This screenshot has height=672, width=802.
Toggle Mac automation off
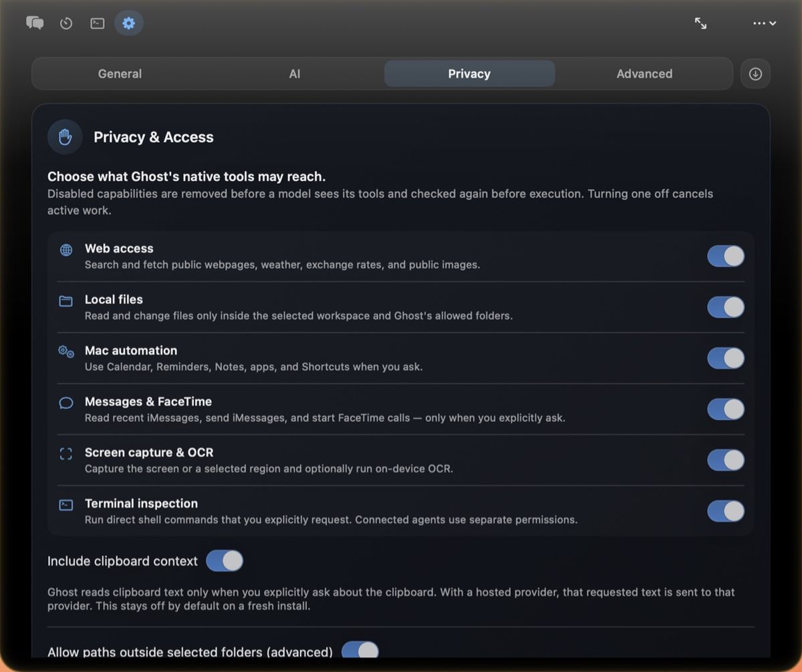coord(726,358)
